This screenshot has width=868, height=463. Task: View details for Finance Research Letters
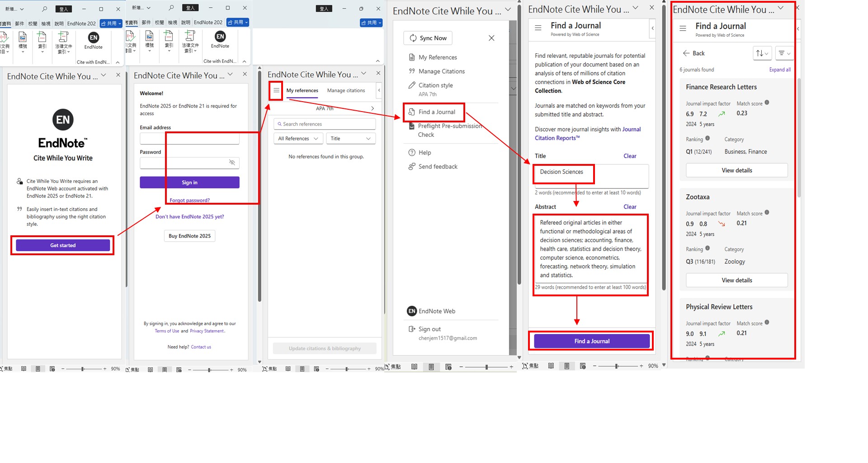pyautogui.click(x=736, y=170)
